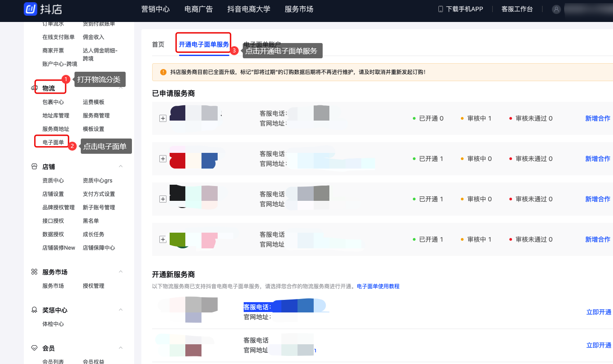The width and height of the screenshot is (613, 364).
Task: Click the user avatar icon
Action: tap(556, 9)
